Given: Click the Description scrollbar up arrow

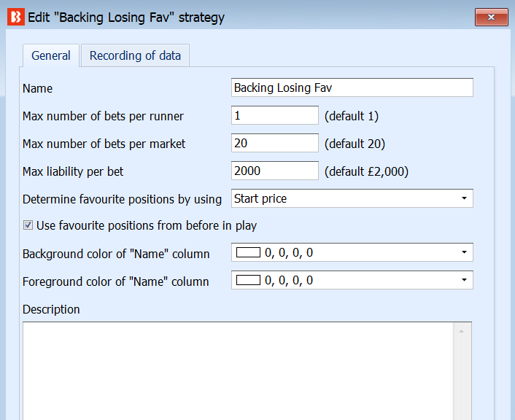Looking at the screenshot, I should tap(462, 331).
